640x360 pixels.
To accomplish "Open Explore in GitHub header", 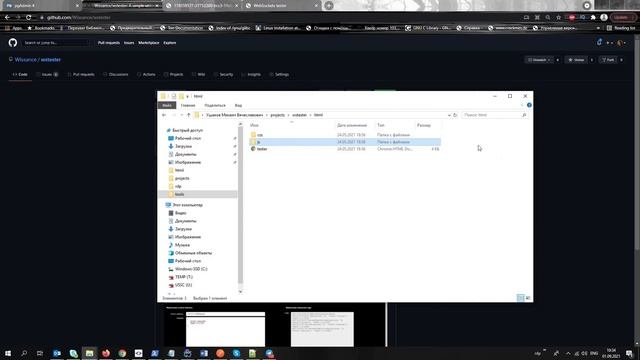I will pyautogui.click(x=170, y=42).
